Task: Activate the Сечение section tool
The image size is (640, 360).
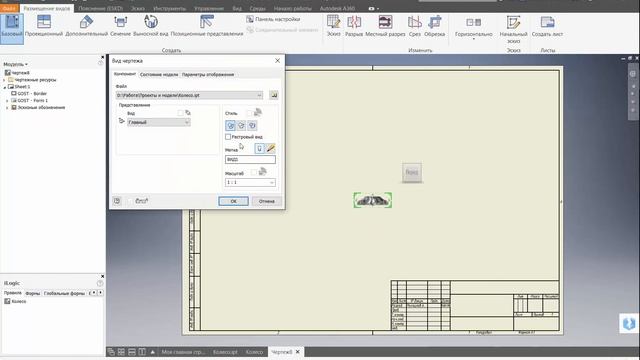Action: point(120,26)
